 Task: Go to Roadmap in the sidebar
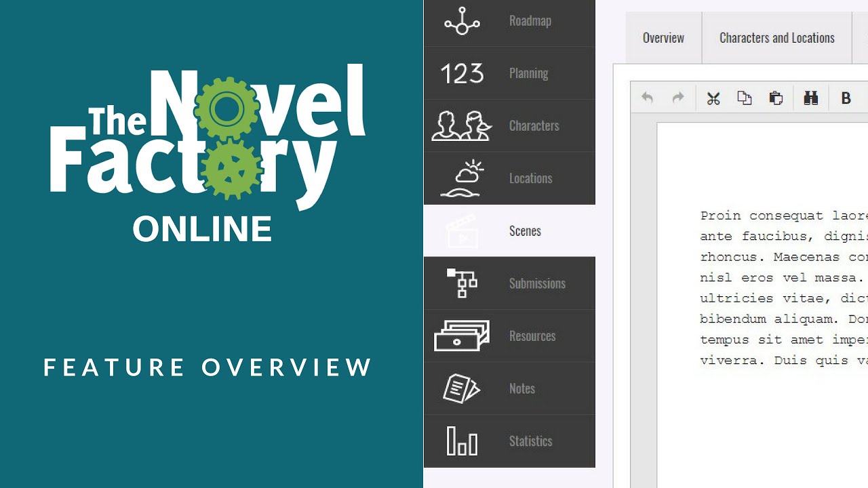(x=530, y=21)
